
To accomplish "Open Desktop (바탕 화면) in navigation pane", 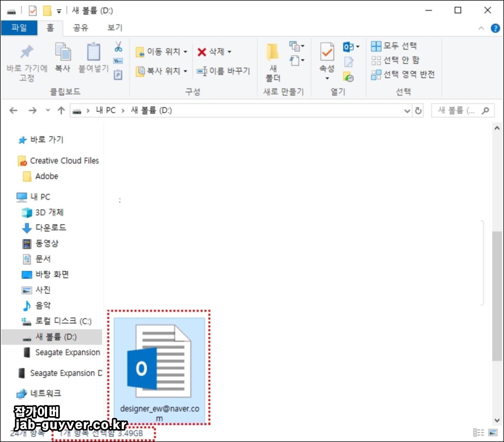I will 45,275.
